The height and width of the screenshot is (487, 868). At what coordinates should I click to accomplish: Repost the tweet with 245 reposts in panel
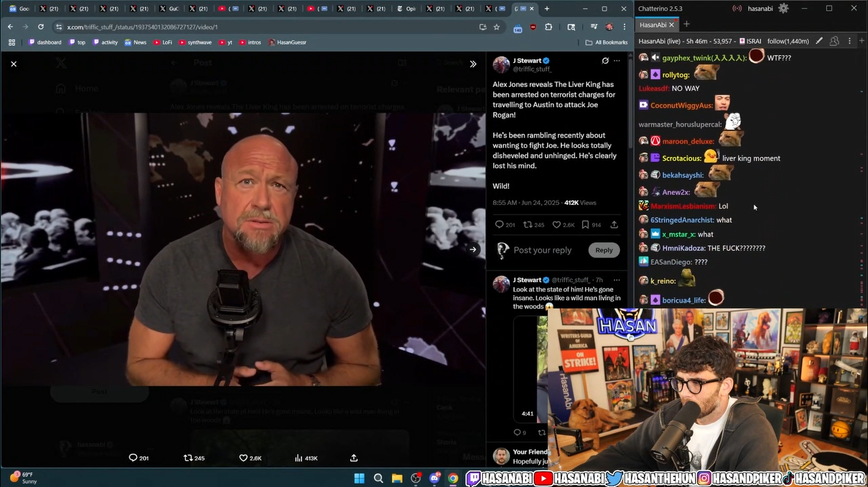click(534, 225)
